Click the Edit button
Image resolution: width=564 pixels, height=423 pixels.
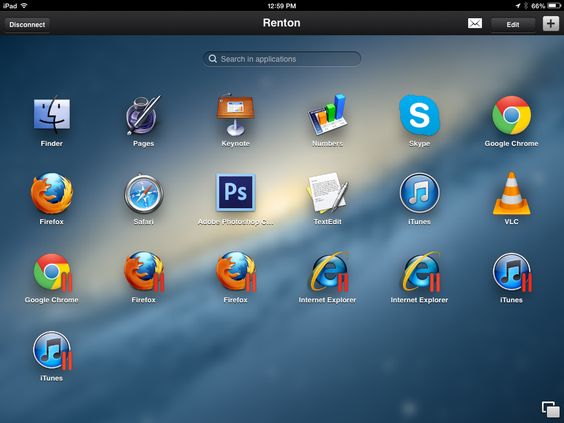click(x=513, y=24)
